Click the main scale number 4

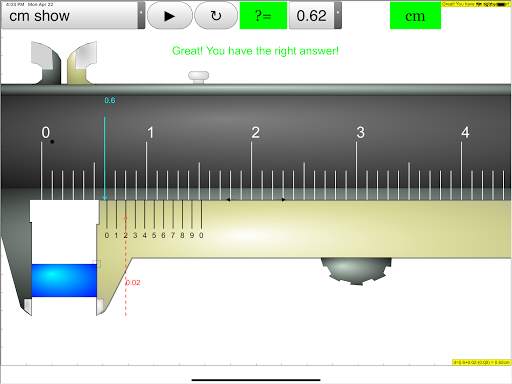point(466,133)
